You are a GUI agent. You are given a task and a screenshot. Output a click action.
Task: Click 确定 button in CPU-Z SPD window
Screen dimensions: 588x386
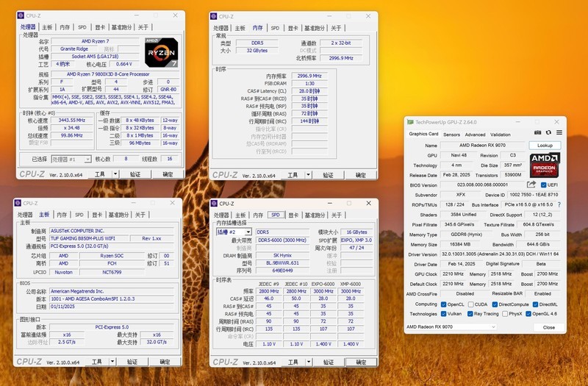[x=361, y=362]
